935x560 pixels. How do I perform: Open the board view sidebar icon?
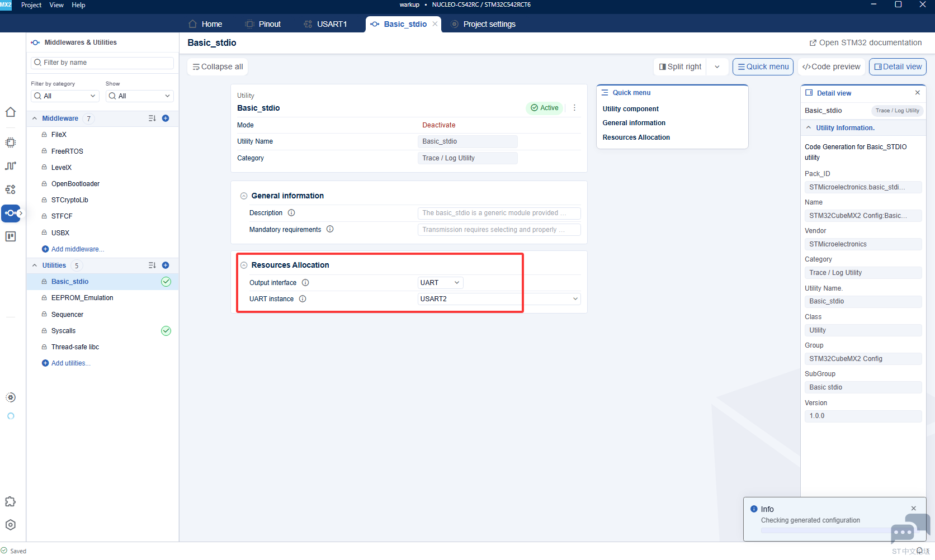coord(11,236)
